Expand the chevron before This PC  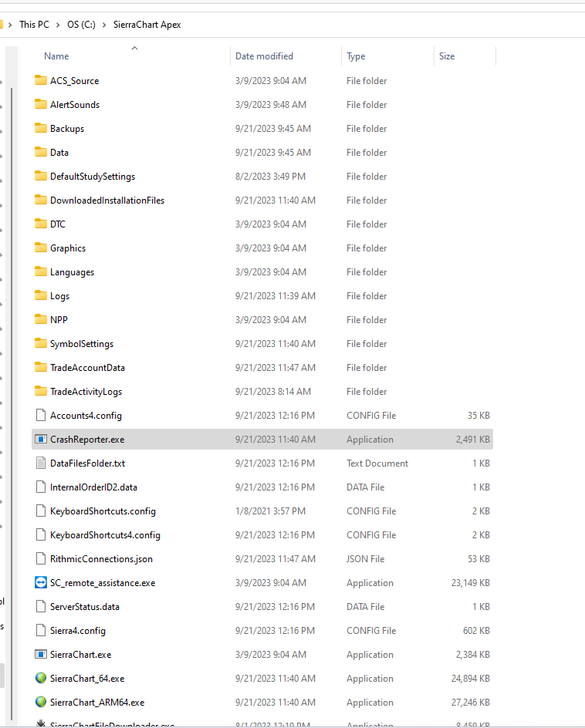(x=10, y=25)
